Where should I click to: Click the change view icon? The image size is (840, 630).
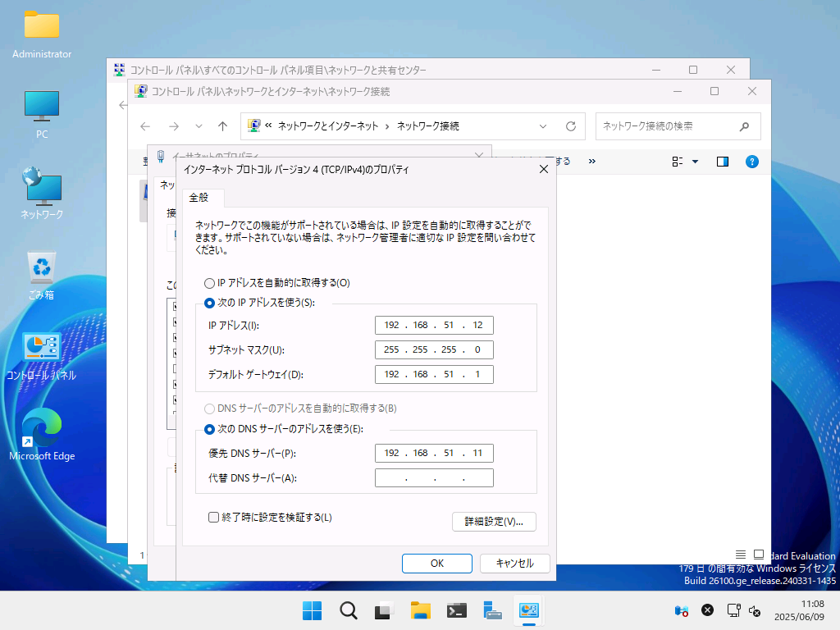click(677, 162)
